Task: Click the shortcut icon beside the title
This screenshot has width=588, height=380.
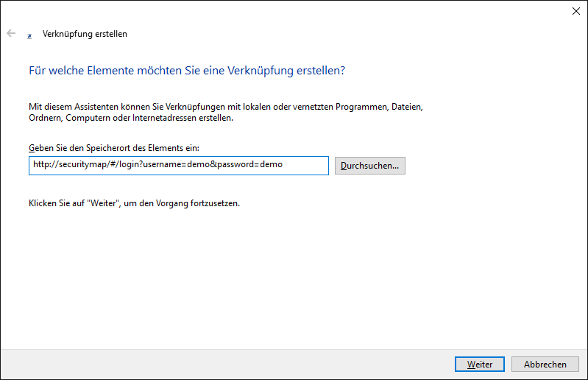Action: (x=29, y=36)
